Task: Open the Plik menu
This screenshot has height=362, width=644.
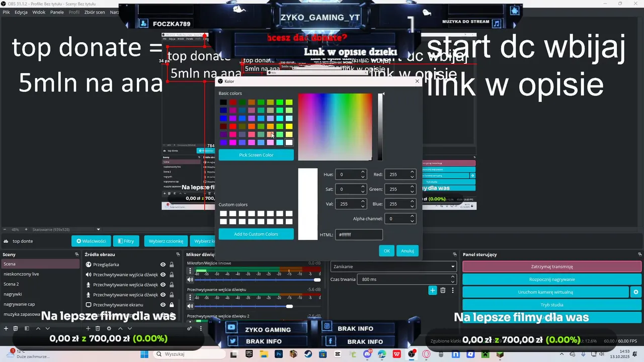Action: [x=7, y=12]
